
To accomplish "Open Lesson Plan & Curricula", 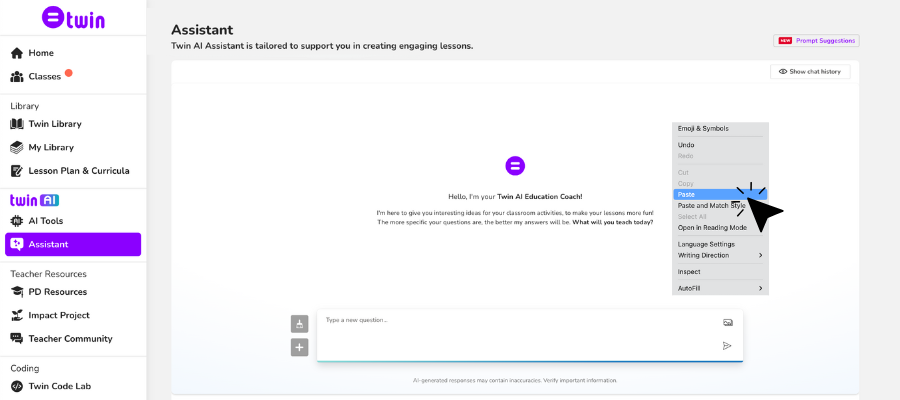I will point(78,171).
